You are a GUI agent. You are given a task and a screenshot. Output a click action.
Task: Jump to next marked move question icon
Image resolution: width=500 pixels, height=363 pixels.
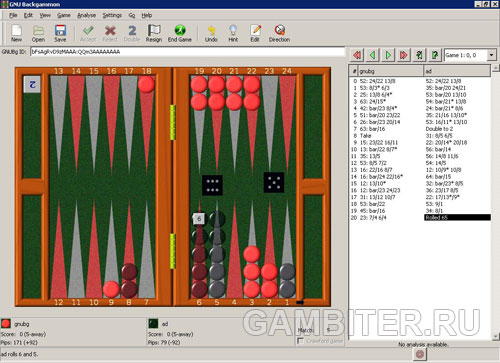pyautogui.click(x=435, y=55)
